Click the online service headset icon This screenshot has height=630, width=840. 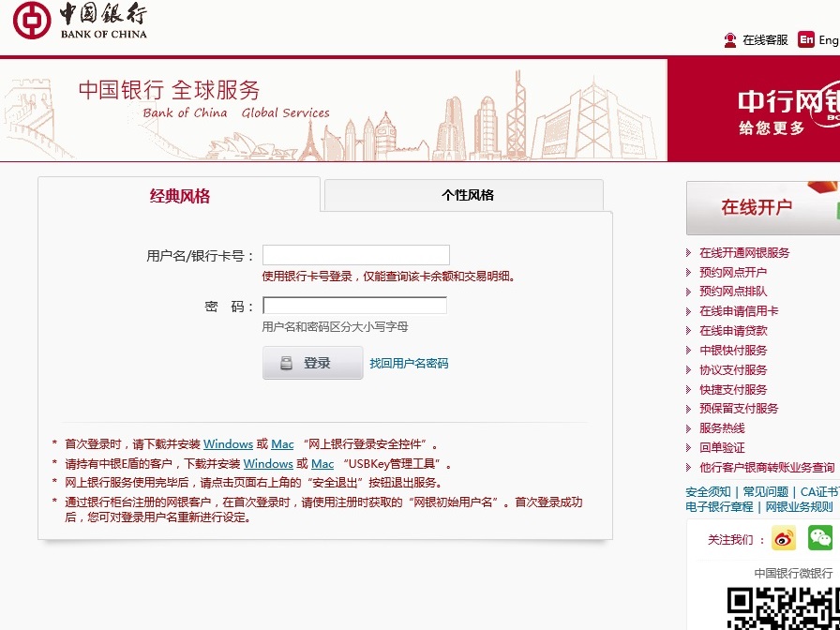pyautogui.click(x=730, y=40)
